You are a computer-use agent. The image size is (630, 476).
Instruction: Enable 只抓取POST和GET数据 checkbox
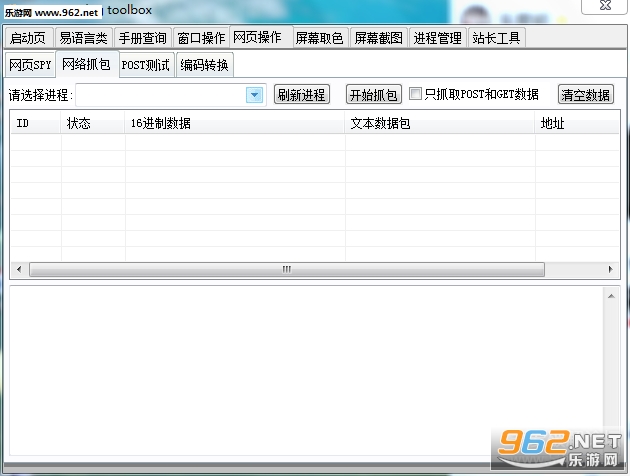point(415,94)
